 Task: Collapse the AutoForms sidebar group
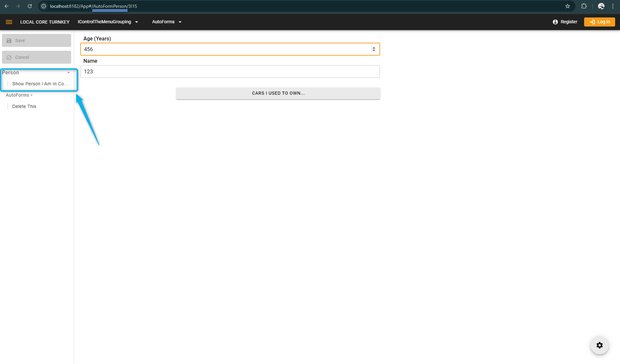(19, 95)
